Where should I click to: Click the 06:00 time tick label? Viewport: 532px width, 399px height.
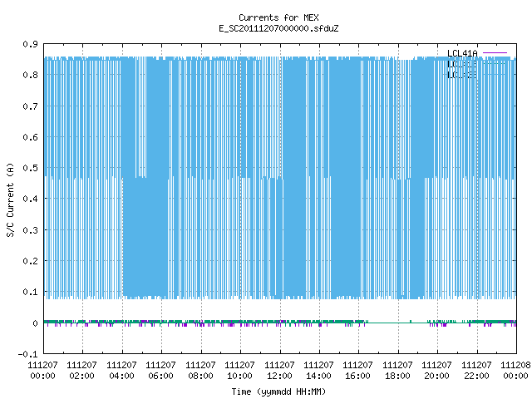160,376
